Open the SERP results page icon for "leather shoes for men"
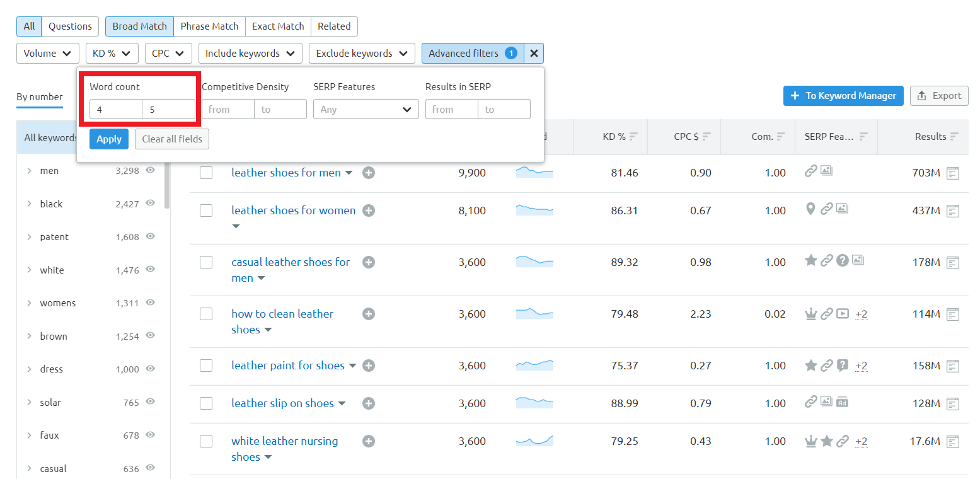This screenshot has height=479, width=980. (954, 173)
